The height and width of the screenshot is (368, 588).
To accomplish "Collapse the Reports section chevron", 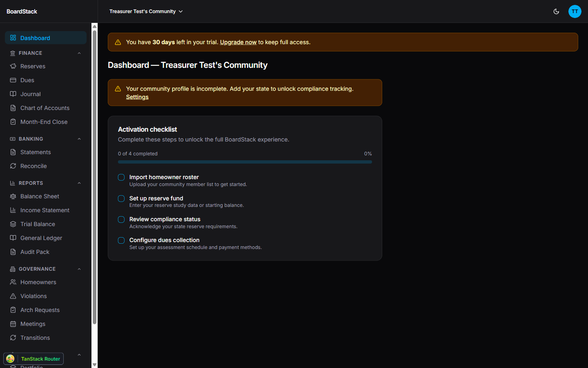I will coord(79,183).
